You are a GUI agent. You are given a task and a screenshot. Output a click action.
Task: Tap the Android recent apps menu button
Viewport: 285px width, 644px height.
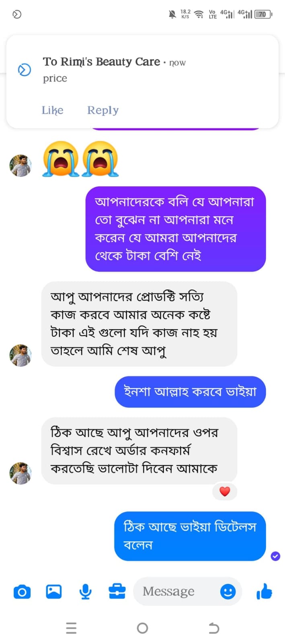coord(71,628)
